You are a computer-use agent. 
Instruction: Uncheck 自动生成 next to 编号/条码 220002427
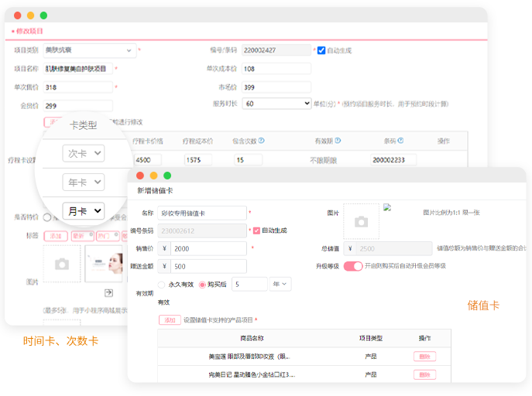tap(321, 50)
